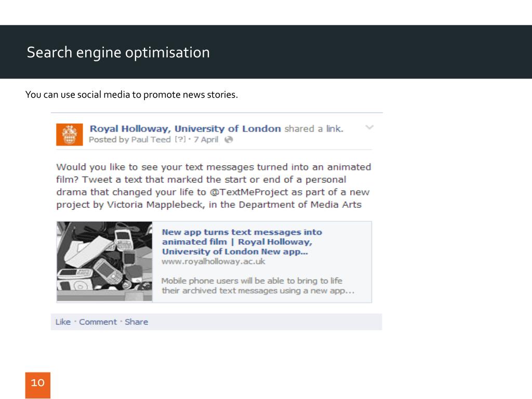
Task: Click the slide title 'Search engine optimisation'
Action: point(118,52)
